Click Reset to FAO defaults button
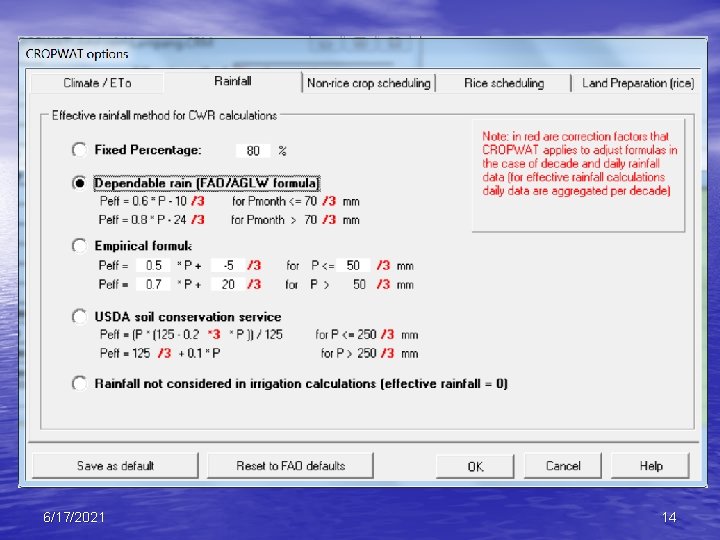The width and height of the screenshot is (720, 540). [290, 466]
